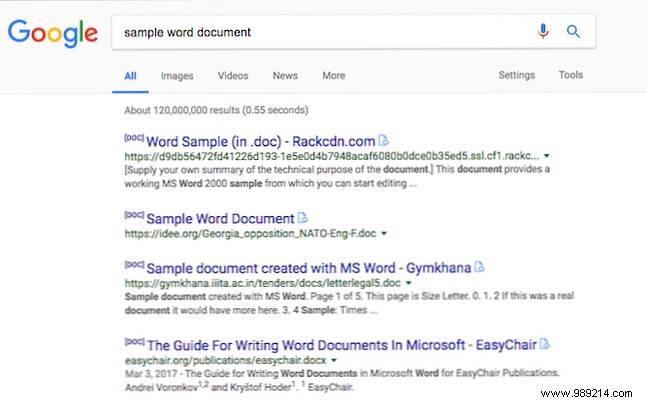Image resolution: width=647 pixels, height=402 pixels.
Task: Click the Rackcdn green URL text
Action: (332, 156)
